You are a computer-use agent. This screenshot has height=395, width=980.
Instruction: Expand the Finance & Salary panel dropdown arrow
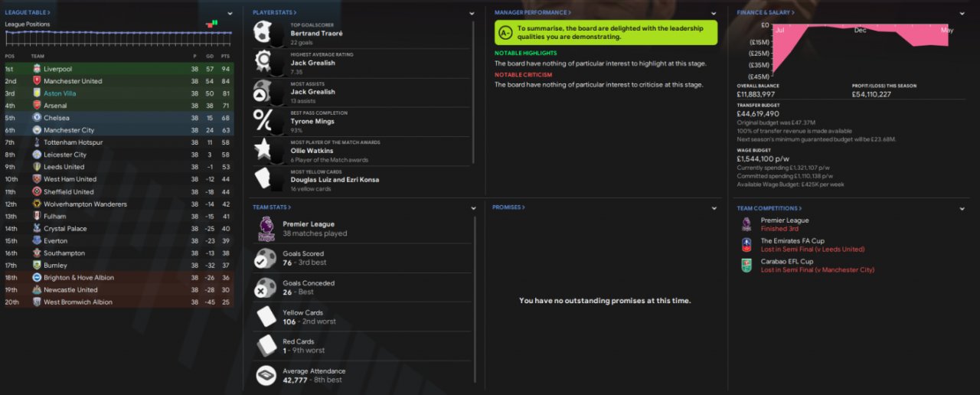pos(962,13)
